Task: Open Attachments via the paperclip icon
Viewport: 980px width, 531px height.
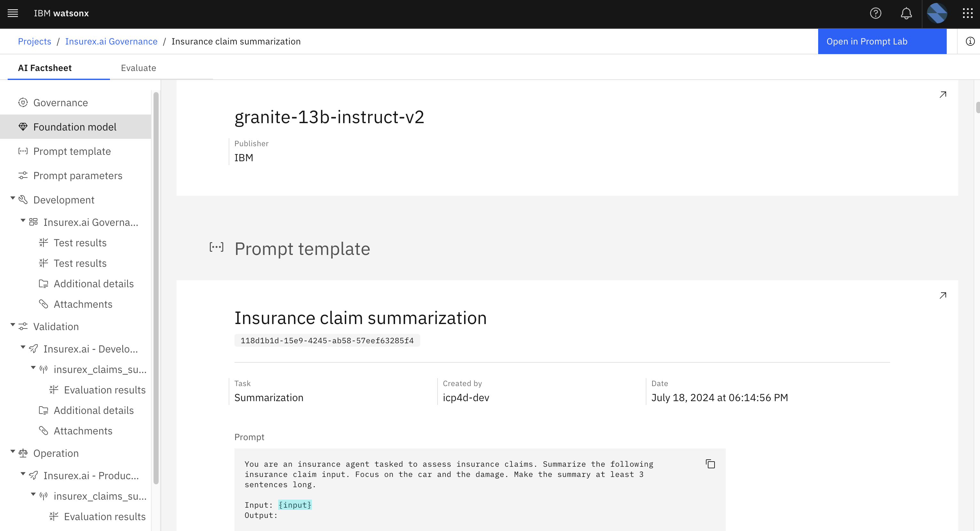Action: tap(43, 304)
